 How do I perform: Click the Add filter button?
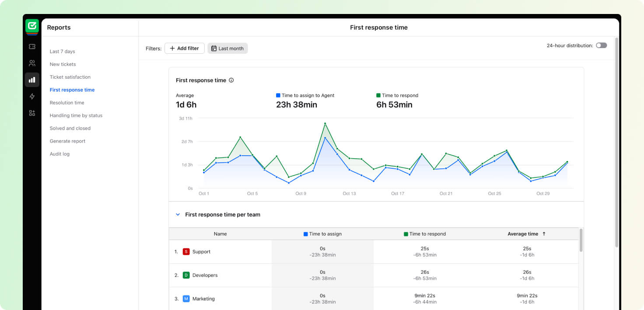[184, 49]
